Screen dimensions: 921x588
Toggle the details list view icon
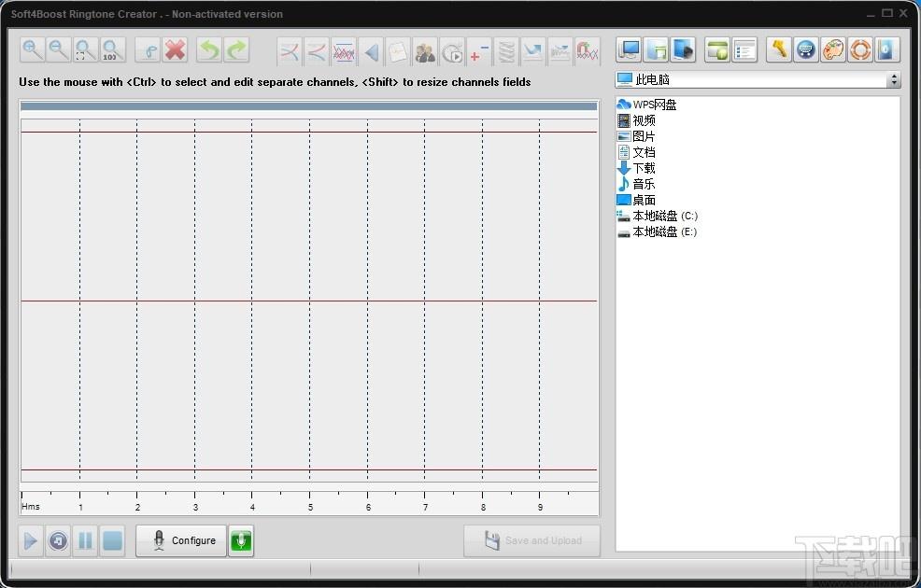[x=744, y=49]
